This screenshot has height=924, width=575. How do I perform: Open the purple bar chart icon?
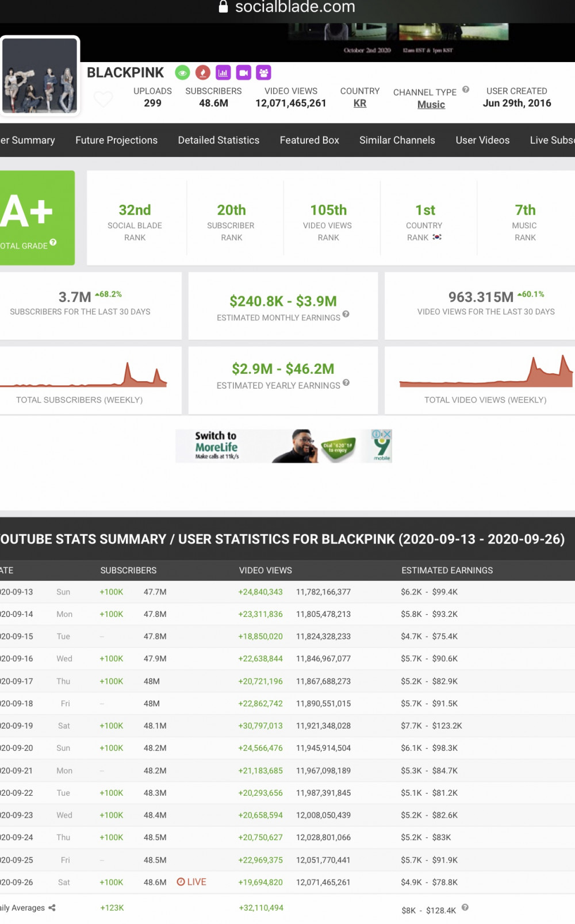223,72
